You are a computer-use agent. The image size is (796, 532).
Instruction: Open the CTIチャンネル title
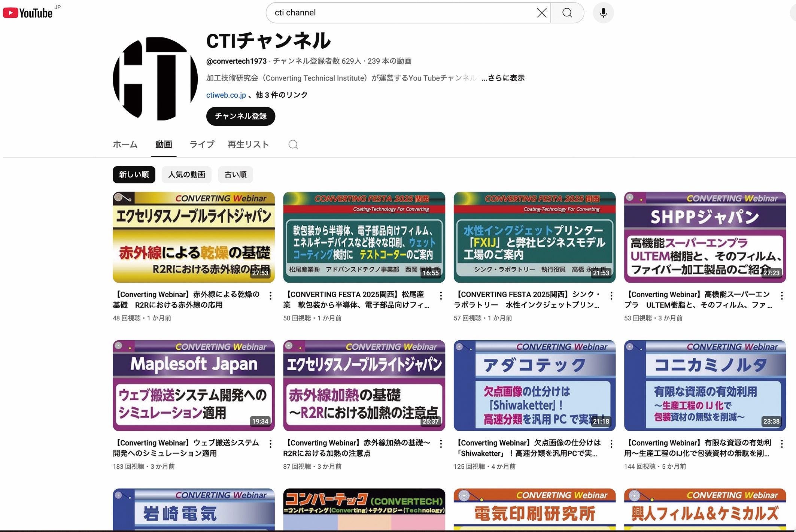[268, 41]
